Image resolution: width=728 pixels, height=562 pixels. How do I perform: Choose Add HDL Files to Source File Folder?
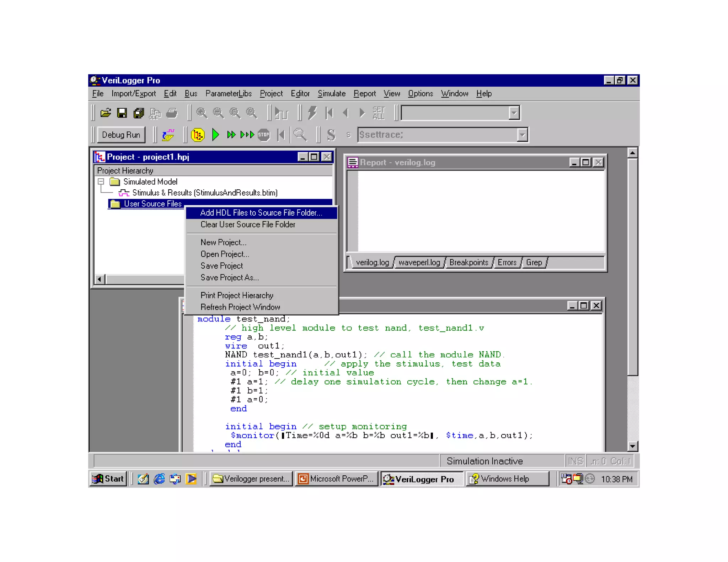(261, 212)
